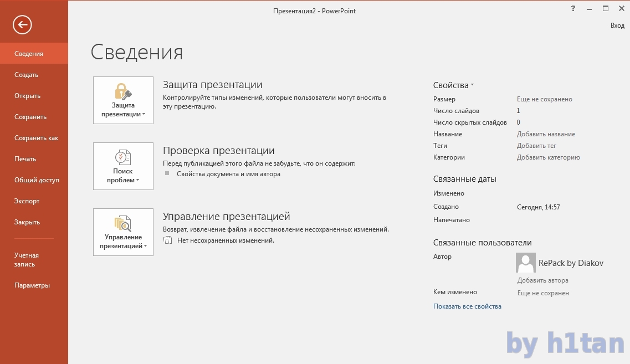Screen dimensions: 630x364
Task: Open Учетная запись account page
Action: tap(34, 260)
